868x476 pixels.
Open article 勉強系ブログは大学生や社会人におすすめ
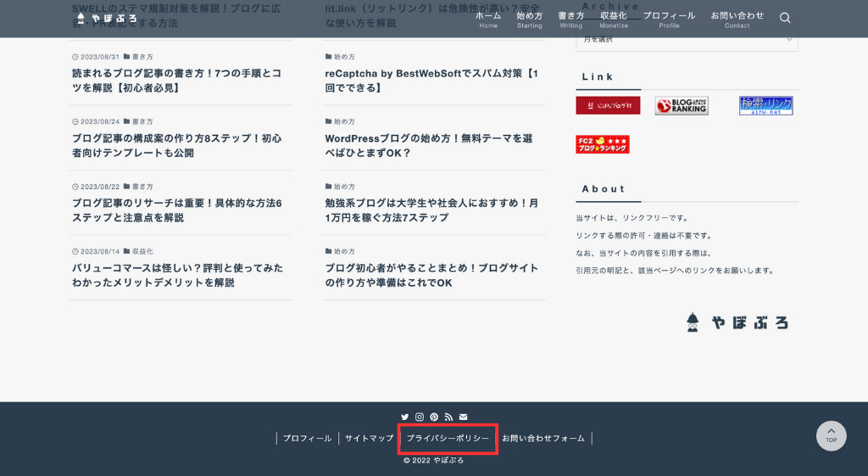[431, 210]
